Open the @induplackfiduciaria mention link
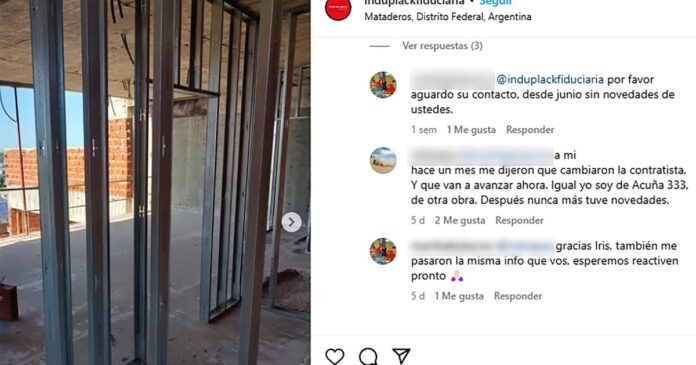This screenshot has width=696, height=365. coord(550,79)
